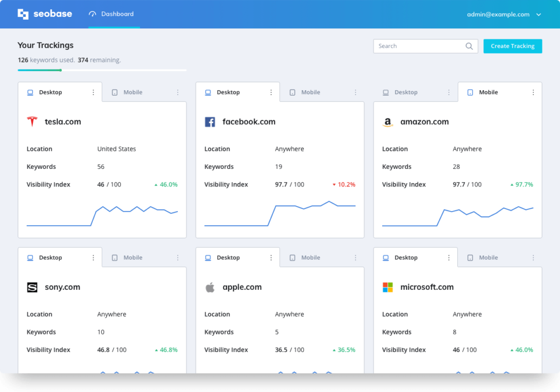Open tesla.com Desktop three-dot menu
This screenshot has width=560, height=392.
point(93,92)
